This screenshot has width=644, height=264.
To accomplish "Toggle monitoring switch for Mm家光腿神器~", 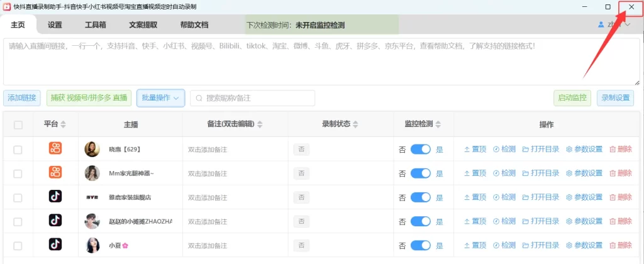I will [421, 173].
